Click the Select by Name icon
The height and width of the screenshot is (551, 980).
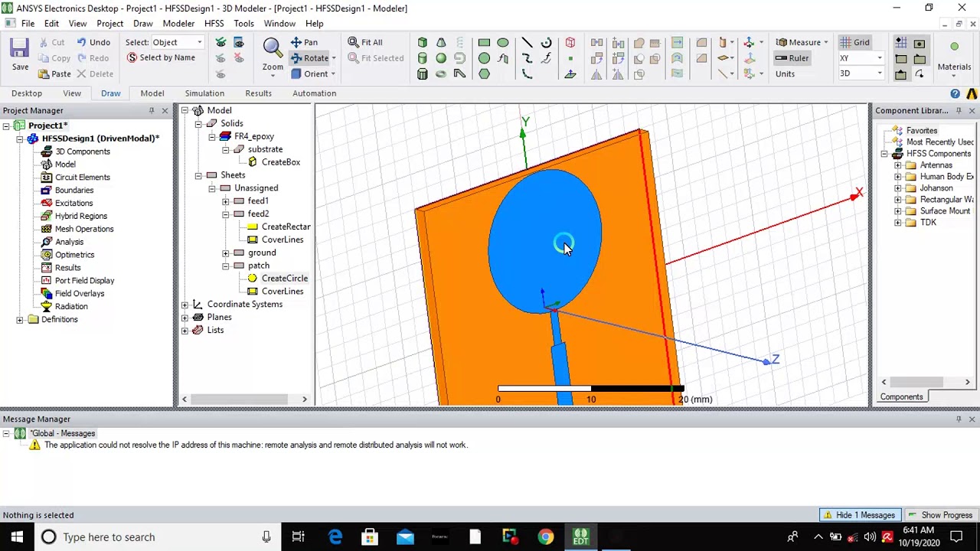(x=132, y=58)
